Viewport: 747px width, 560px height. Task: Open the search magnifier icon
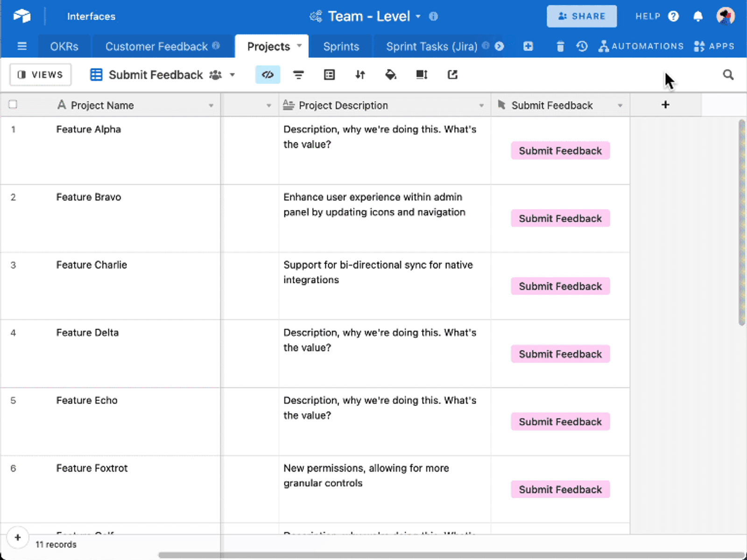tap(728, 75)
